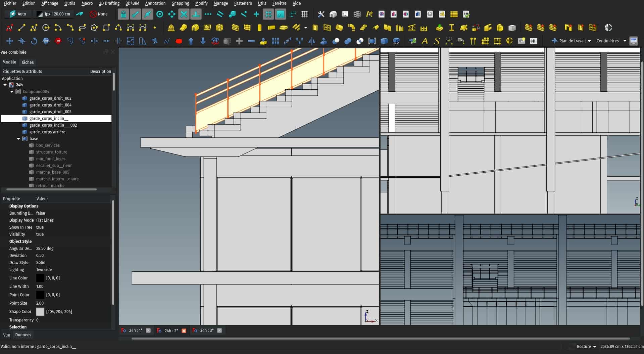
Task: Enable endpoint snapping in the snap toolbar
Action: [136, 14]
